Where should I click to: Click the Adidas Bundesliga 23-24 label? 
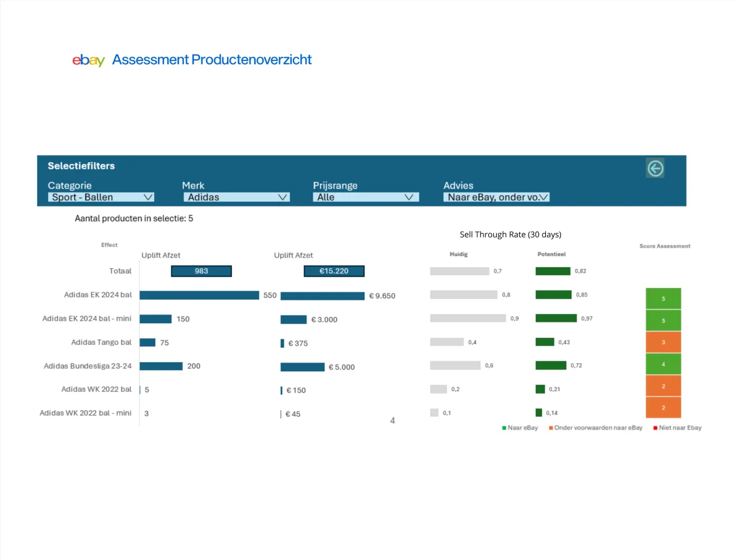(88, 366)
